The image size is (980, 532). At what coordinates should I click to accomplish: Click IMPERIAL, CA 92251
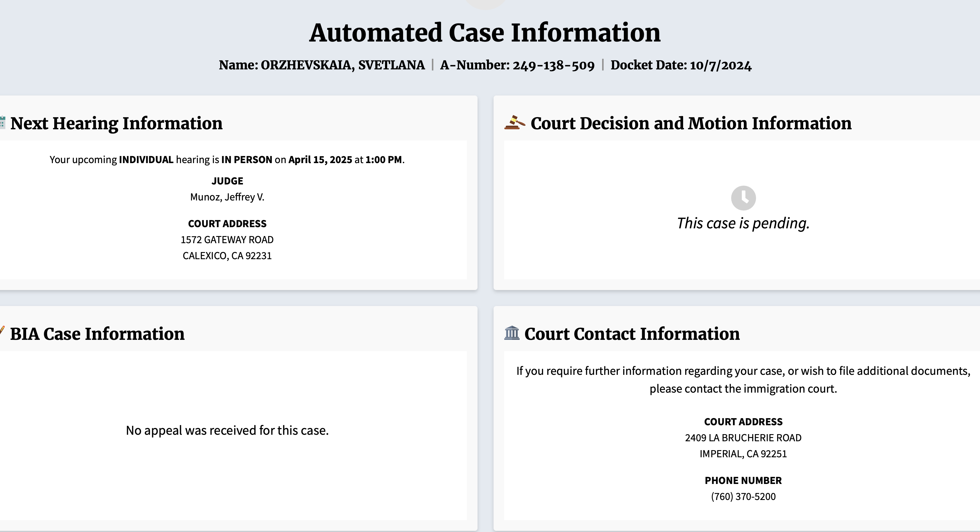(x=743, y=454)
